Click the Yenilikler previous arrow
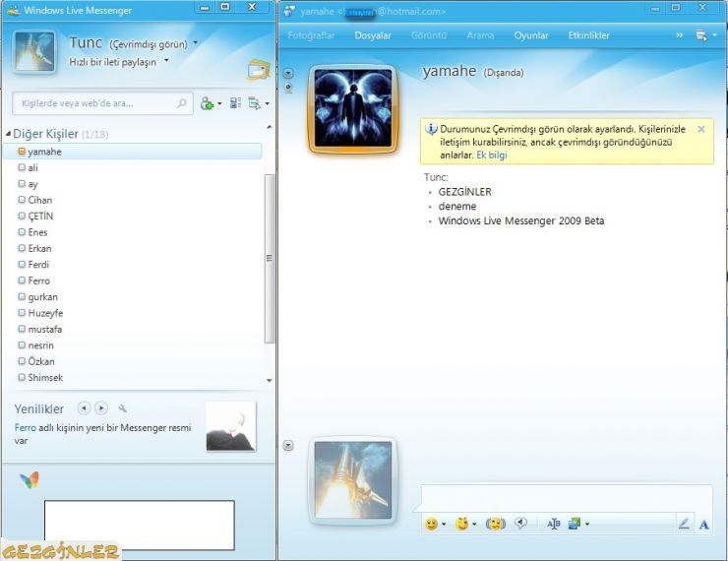Screen dimensions: 728x561 click(84, 408)
